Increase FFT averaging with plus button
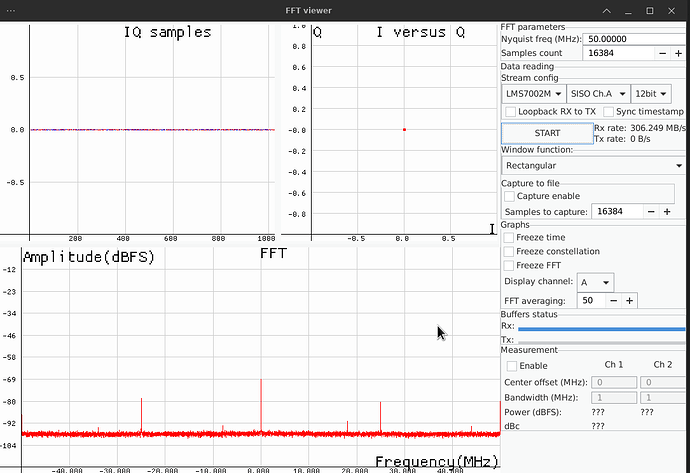This screenshot has height=473, width=690. (x=629, y=300)
